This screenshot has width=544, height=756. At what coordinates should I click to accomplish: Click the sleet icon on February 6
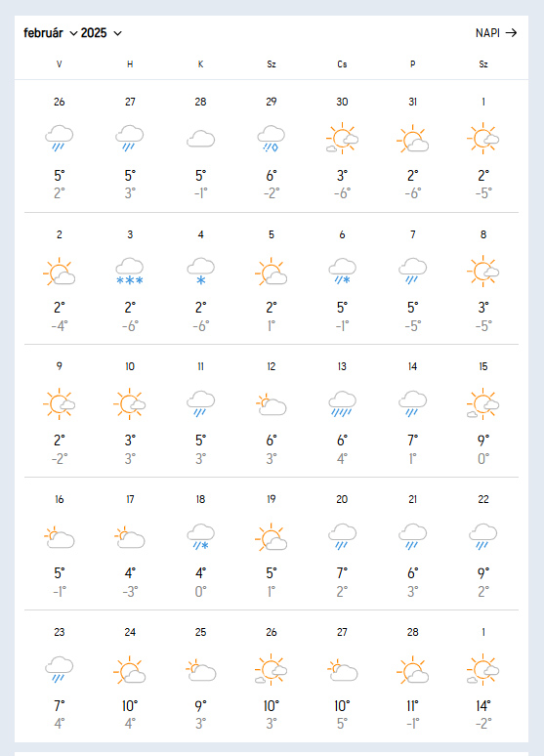(x=342, y=272)
